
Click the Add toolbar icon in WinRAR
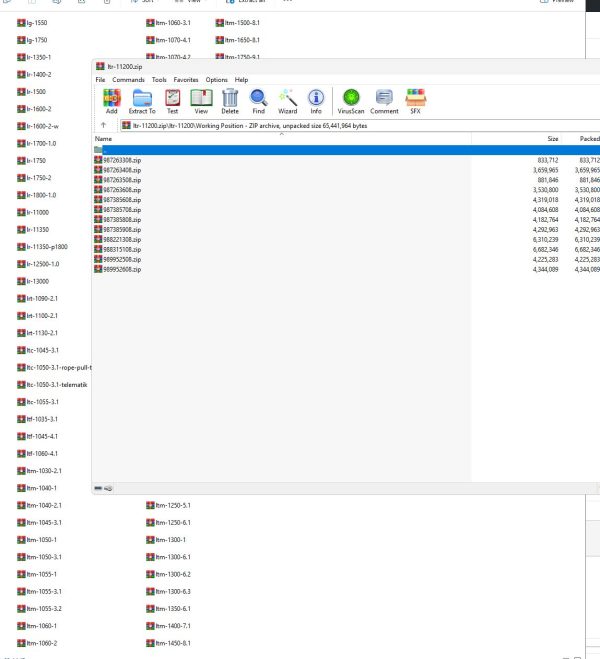tap(112, 101)
